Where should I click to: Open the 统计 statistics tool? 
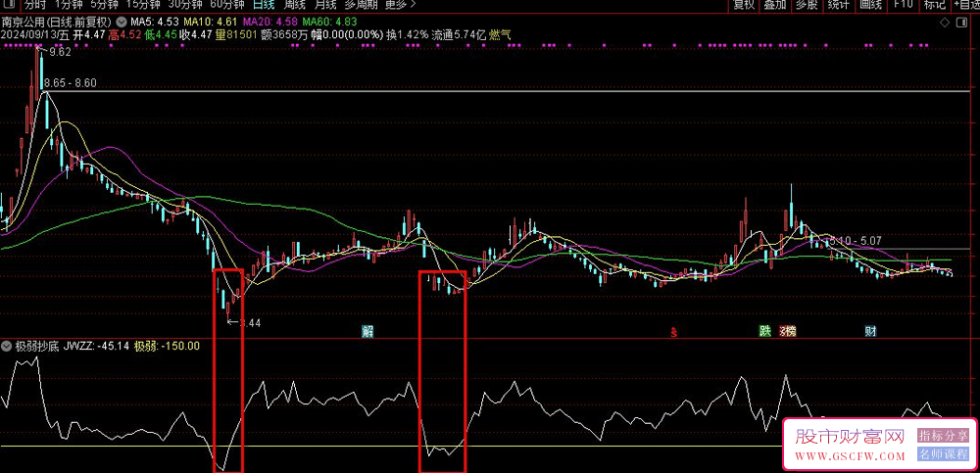(x=838, y=4)
